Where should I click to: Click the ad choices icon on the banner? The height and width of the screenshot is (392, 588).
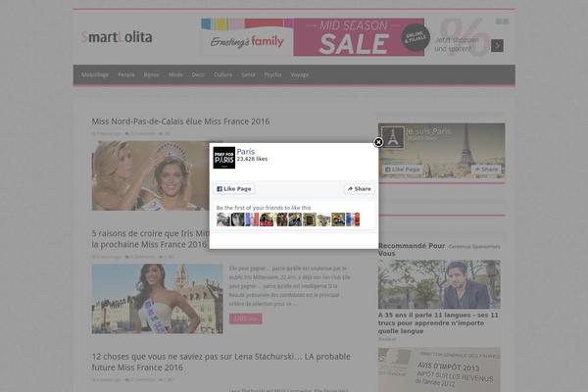503,22
